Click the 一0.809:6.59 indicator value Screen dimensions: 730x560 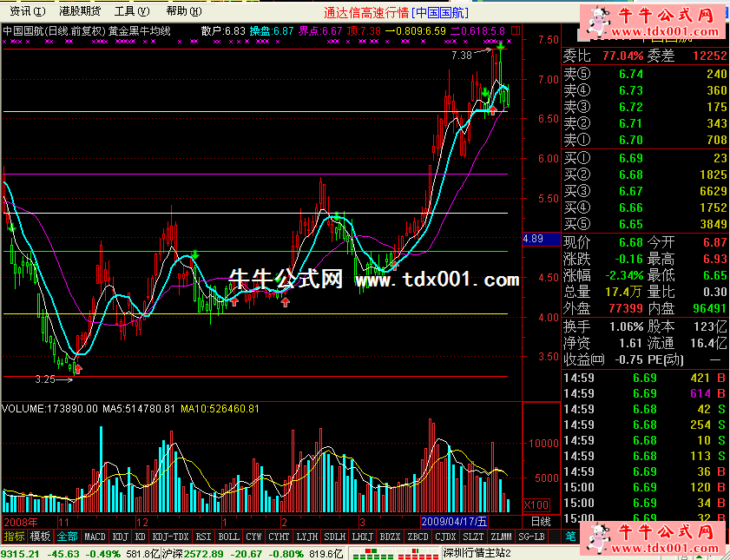point(415,31)
